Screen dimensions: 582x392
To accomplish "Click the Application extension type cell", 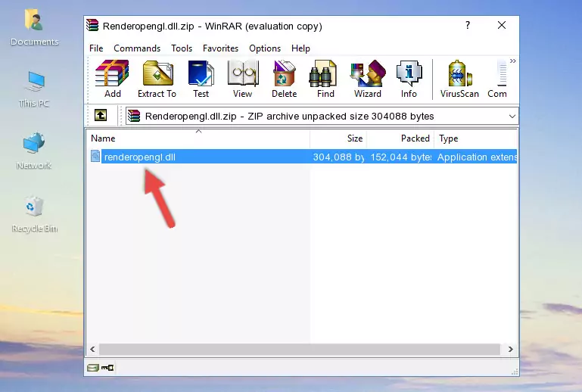I will pyautogui.click(x=478, y=157).
